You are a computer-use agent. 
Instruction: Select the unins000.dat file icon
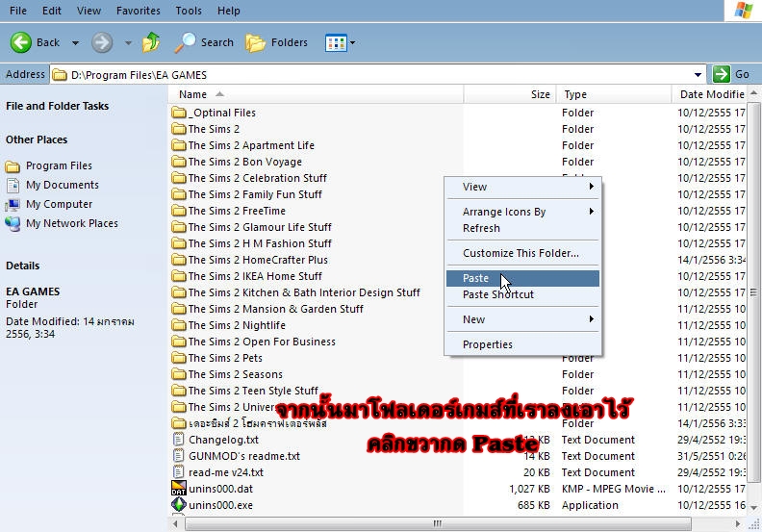coord(179,489)
